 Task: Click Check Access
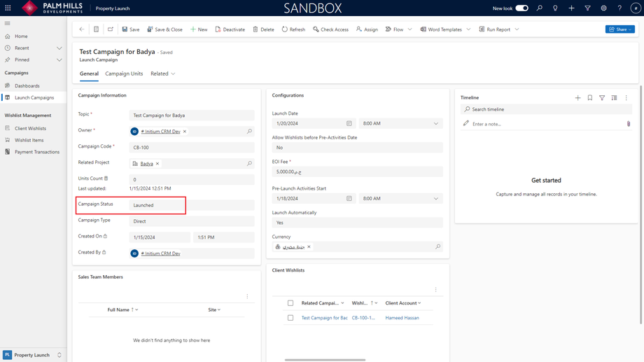click(330, 29)
